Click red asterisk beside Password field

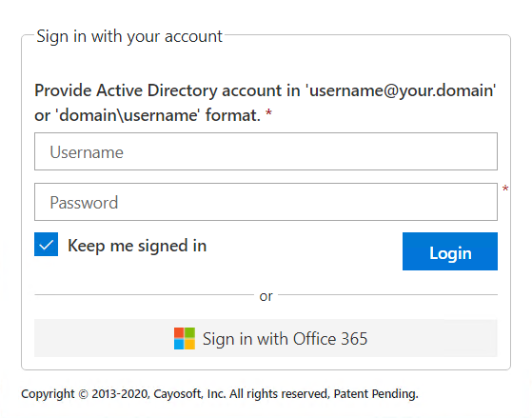coord(505,189)
